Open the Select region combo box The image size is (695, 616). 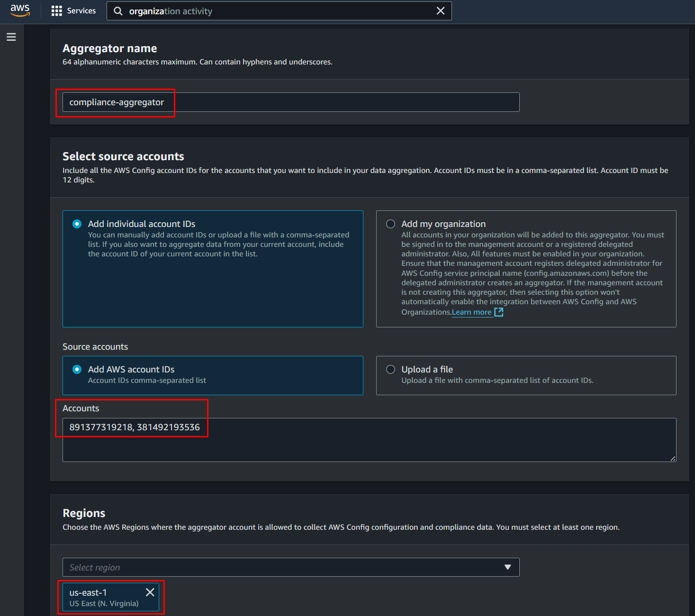click(284, 567)
